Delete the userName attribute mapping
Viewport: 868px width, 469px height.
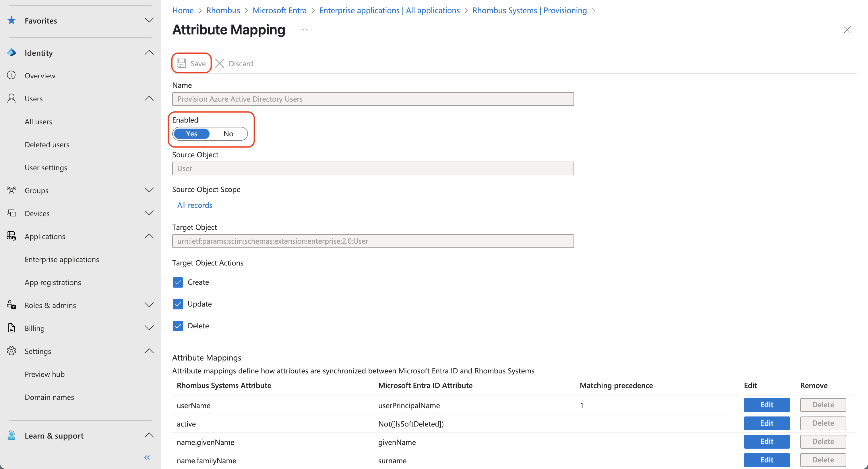pyautogui.click(x=823, y=405)
